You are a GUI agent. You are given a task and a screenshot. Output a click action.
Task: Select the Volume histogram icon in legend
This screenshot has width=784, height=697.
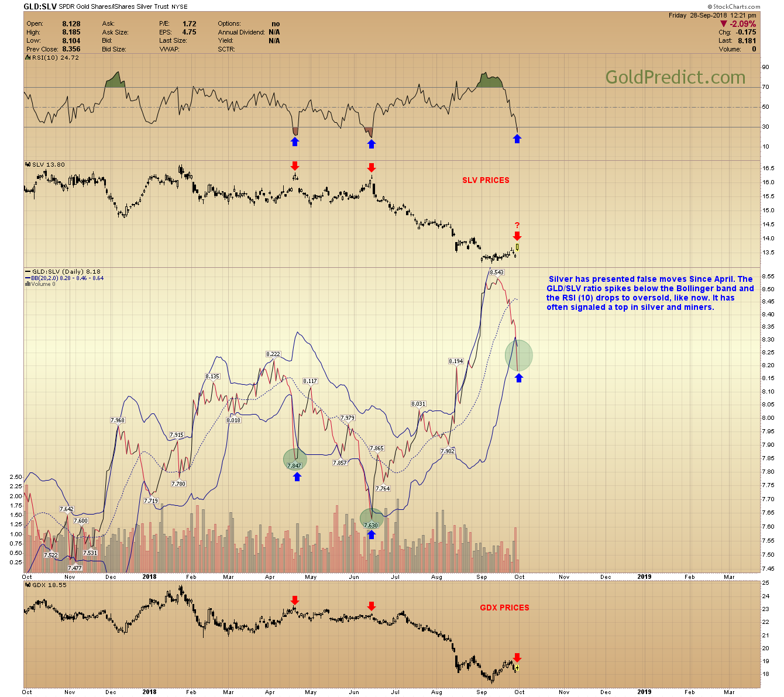click(x=27, y=283)
